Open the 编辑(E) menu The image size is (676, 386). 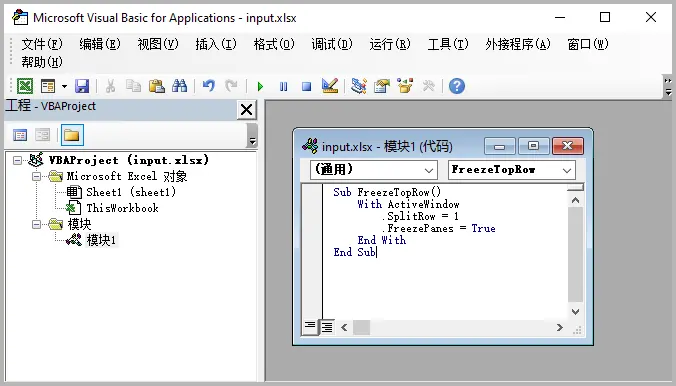(x=100, y=44)
